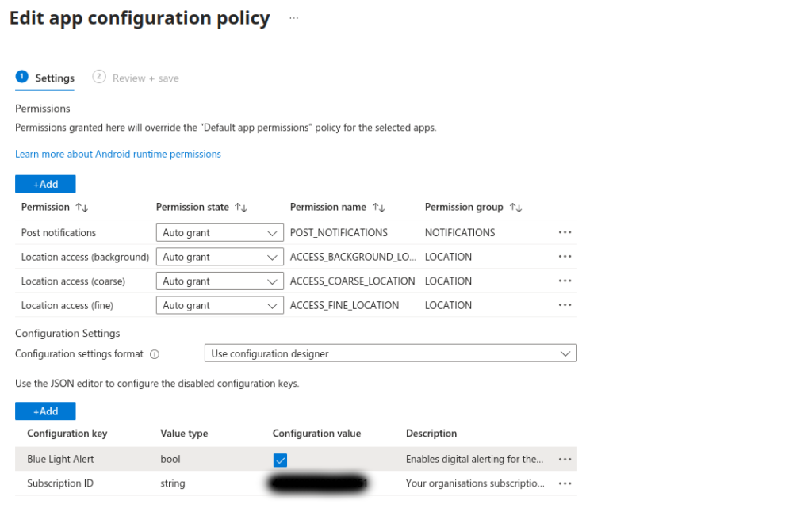Open Learn more about Android runtime permissions

[x=118, y=154]
